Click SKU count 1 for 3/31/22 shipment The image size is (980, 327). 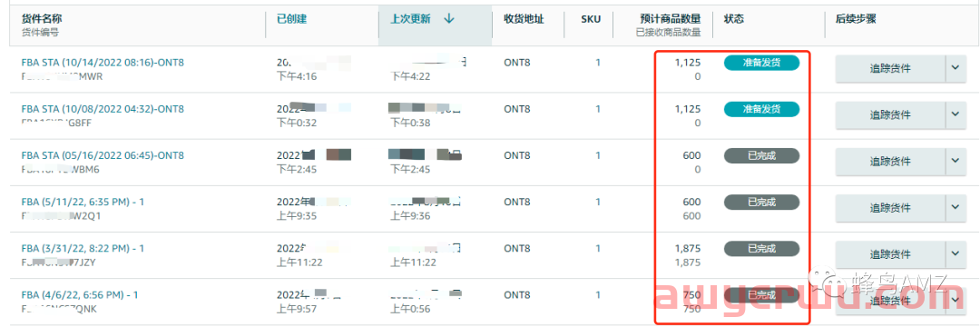coord(597,248)
